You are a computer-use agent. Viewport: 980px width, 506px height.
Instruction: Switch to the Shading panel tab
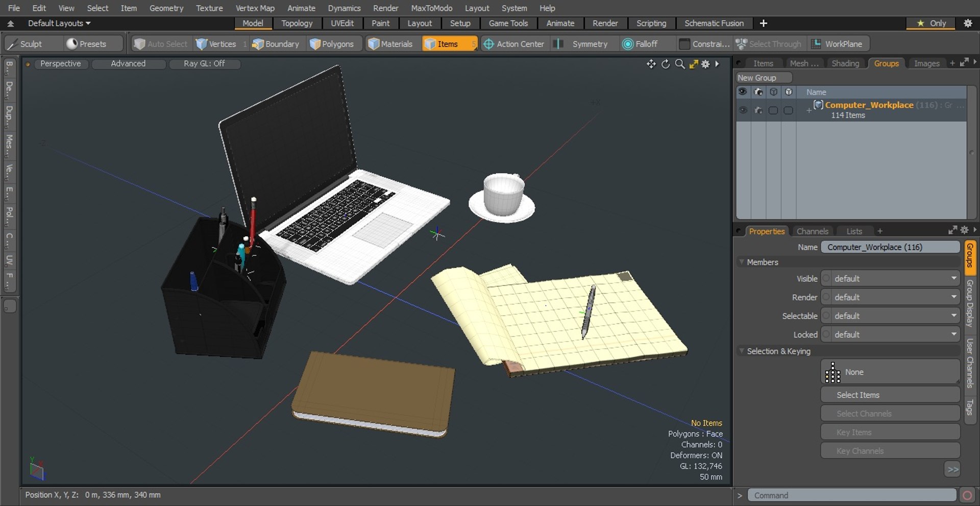[845, 63]
